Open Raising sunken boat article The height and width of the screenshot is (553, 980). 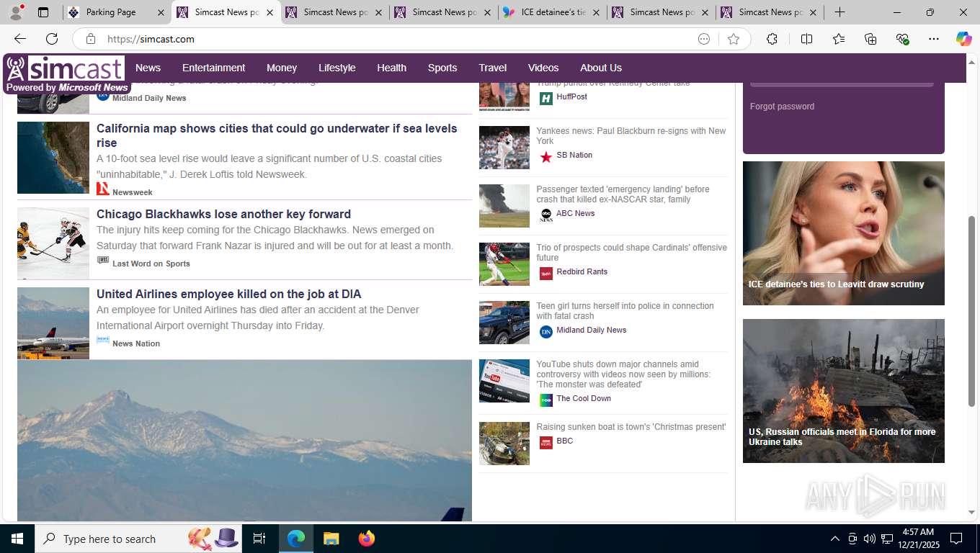[631, 427]
